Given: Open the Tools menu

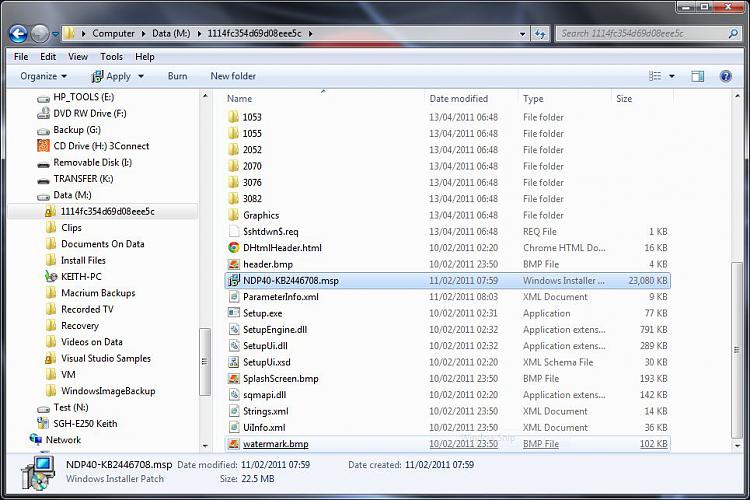Looking at the screenshot, I should tap(111, 56).
